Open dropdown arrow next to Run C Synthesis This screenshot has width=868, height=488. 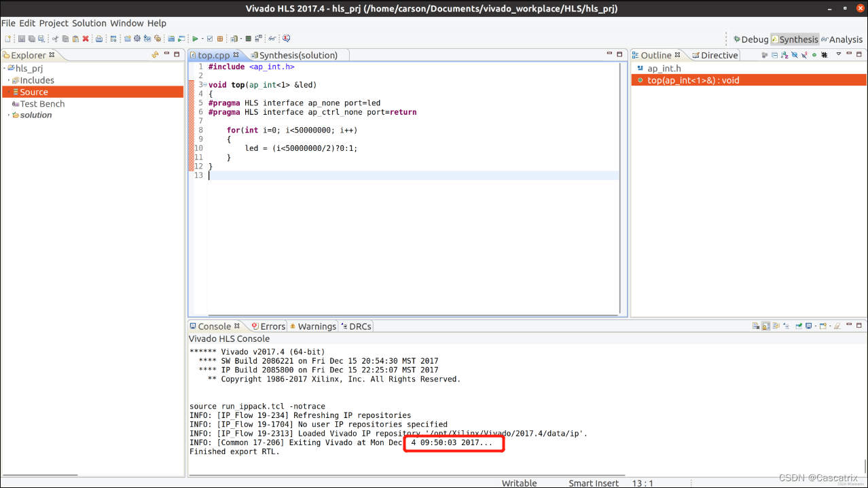click(x=202, y=39)
